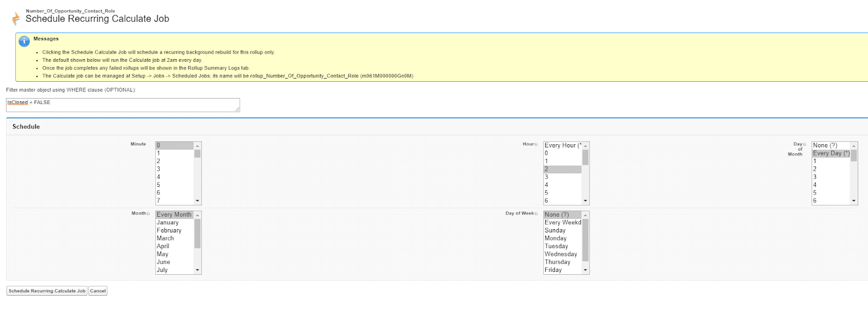This screenshot has width=868, height=311.
Task: Select Sunday in Day of Week list
Action: (x=563, y=230)
